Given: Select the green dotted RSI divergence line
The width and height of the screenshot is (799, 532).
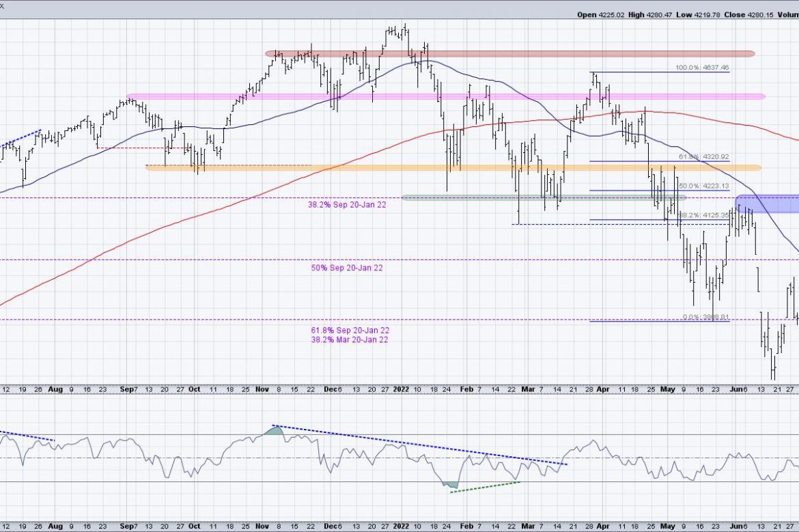Looking at the screenshot, I should click(x=485, y=486).
